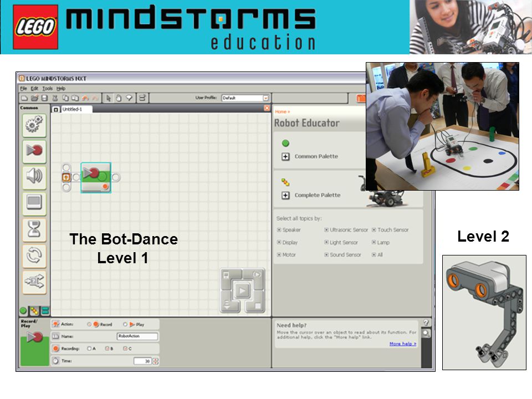Close the Untitled-1 program with orange X
This screenshot has height=399, width=532.
pyautogui.click(x=267, y=108)
